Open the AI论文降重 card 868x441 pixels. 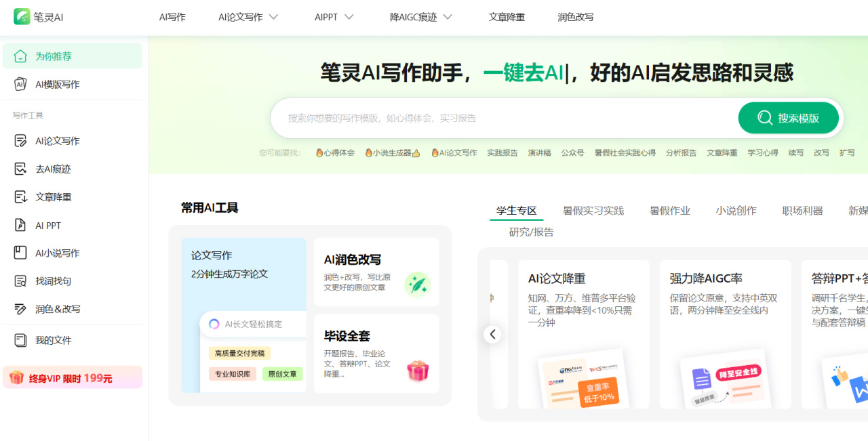[x=584, y=335]
